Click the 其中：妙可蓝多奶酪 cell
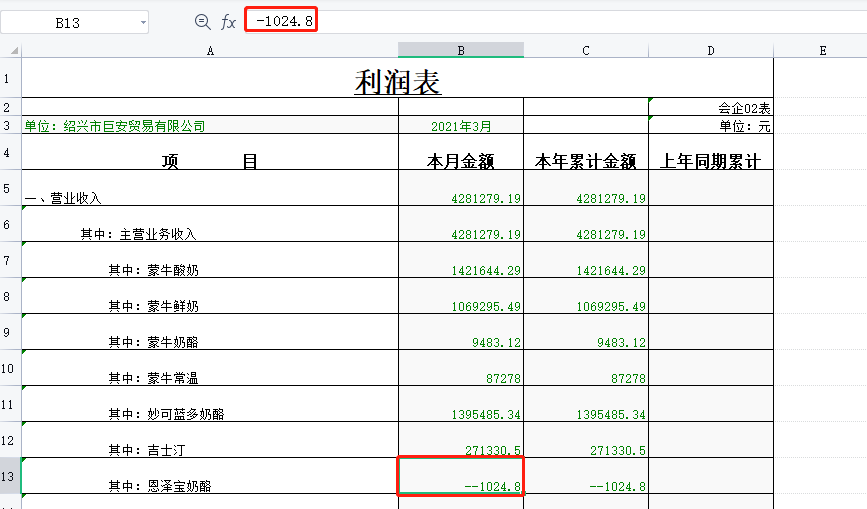This screenshot has width=867, height=509. (x=210, y=403)
